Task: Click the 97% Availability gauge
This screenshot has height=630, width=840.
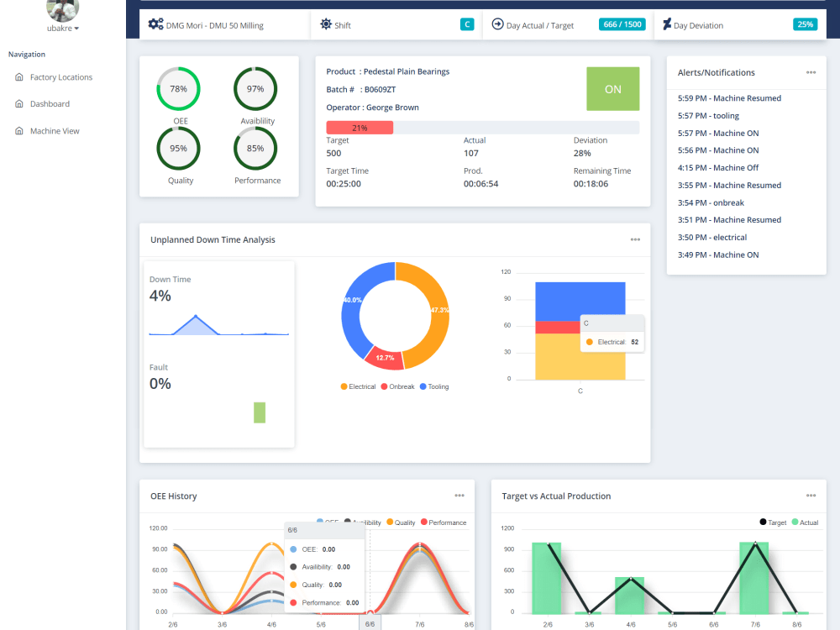Action: [255, 89]
